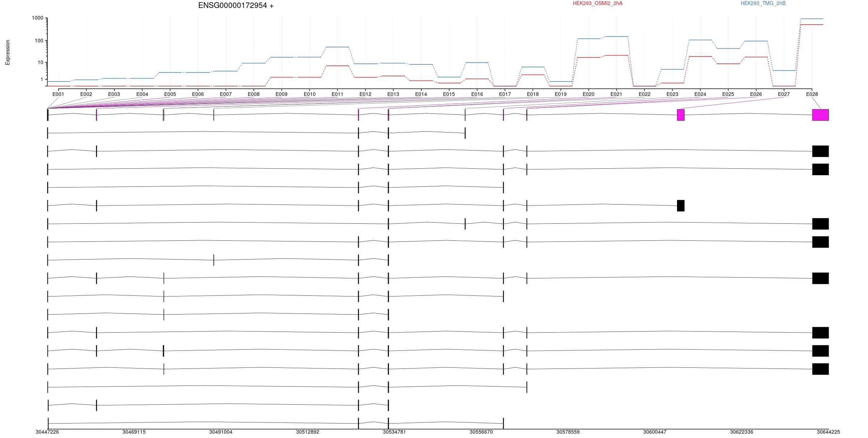Click the Expression y-axis label
This screenshot has width=868, height=438.
click(x=8, y=52)
